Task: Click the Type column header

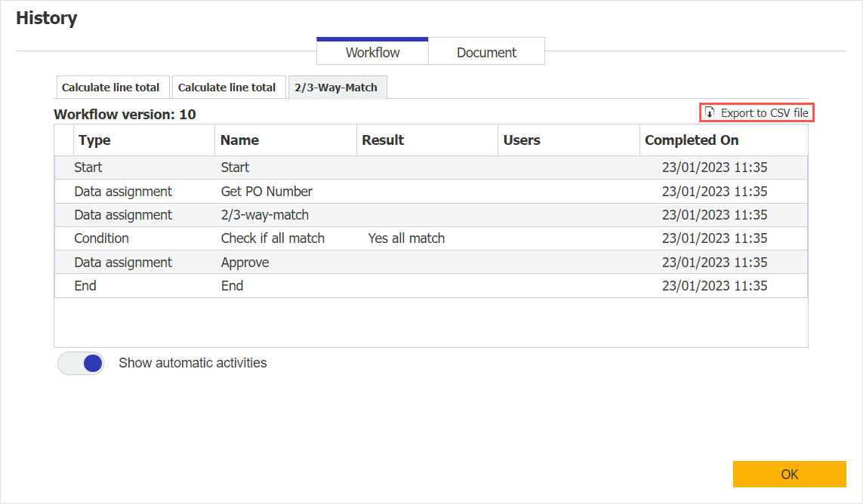Action: (92, 140)
